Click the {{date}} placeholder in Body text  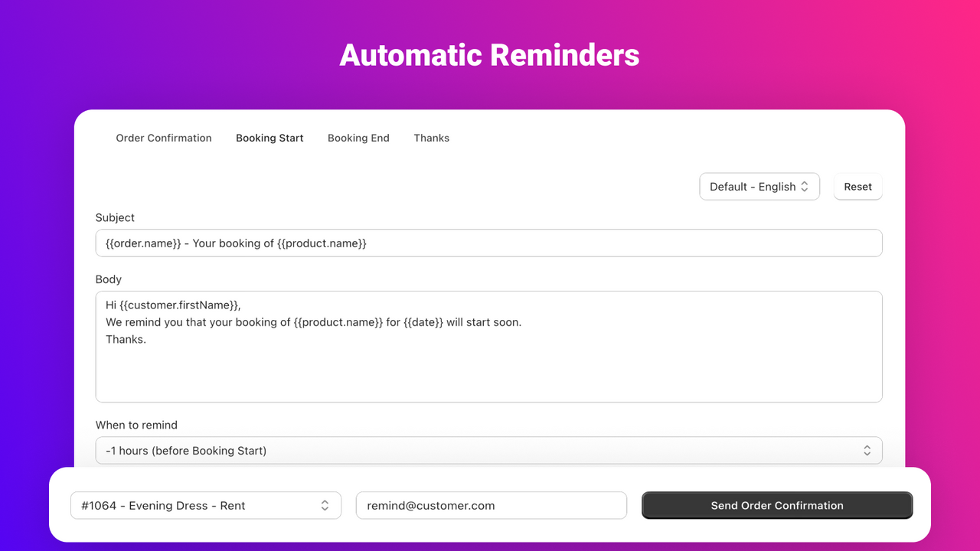click(423, 322)
